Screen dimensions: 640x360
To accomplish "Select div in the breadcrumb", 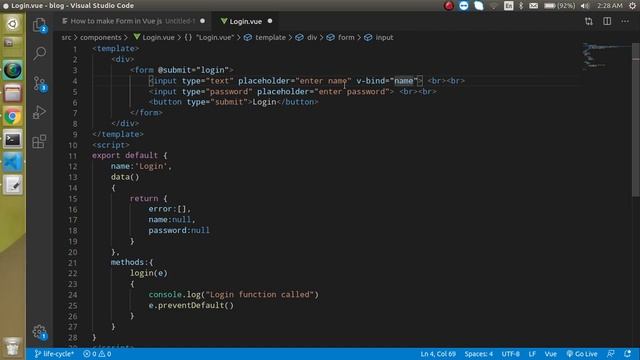I will tap(307, 38).
